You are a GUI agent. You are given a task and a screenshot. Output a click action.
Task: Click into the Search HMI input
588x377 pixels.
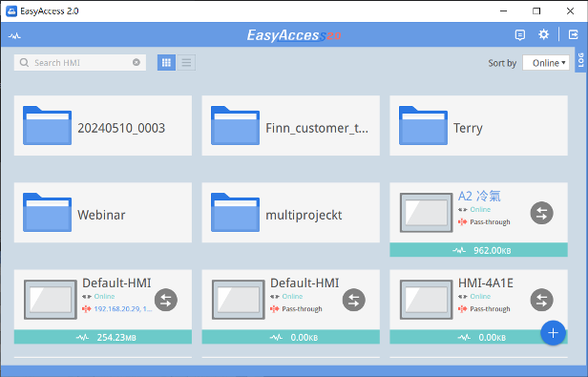[x=80, y=63]
